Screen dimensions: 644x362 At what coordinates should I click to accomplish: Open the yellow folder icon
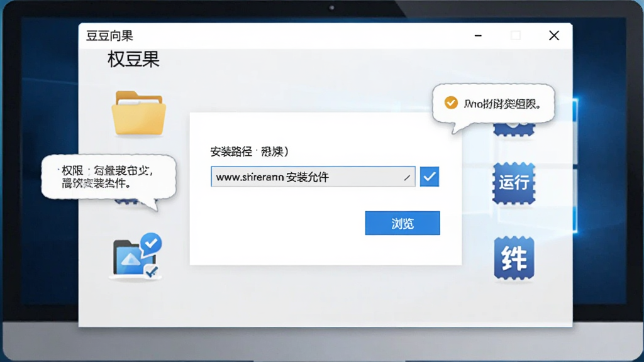click(x=139, y=113)
